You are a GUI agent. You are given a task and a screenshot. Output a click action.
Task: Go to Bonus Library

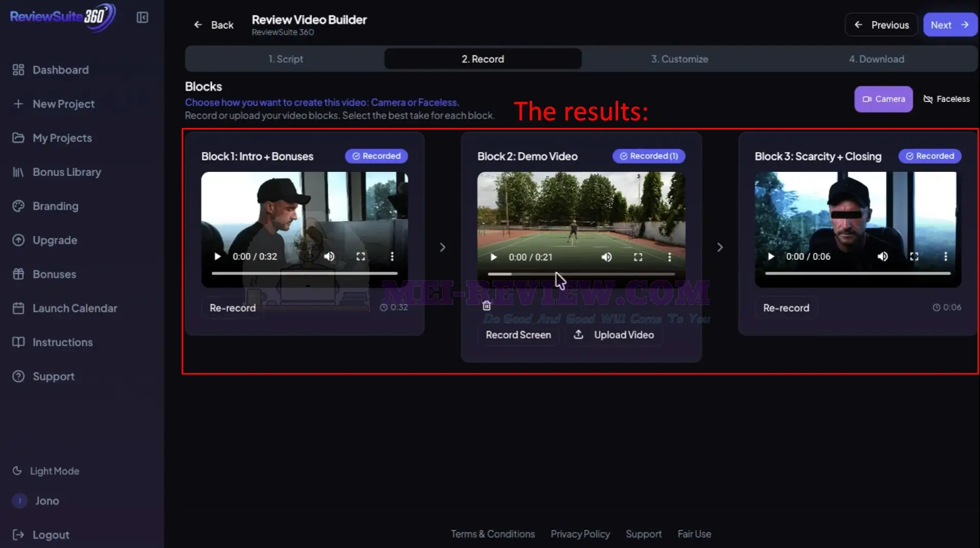coord(57,172)
